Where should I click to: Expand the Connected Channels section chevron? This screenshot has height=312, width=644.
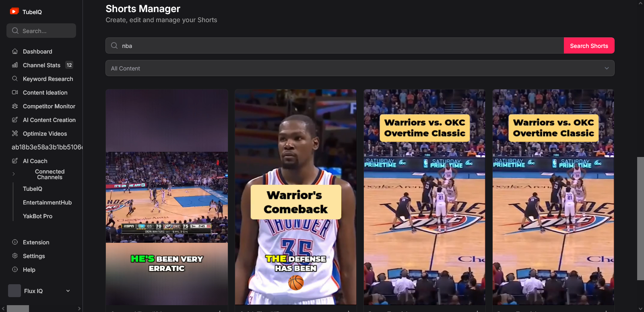[14, 174]
